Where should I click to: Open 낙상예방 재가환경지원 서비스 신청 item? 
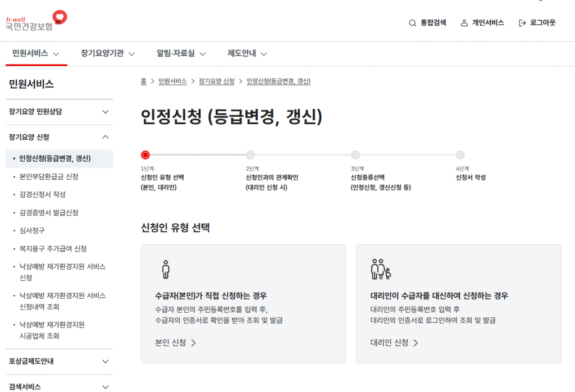pyautogui.click(x=62, y=272)
